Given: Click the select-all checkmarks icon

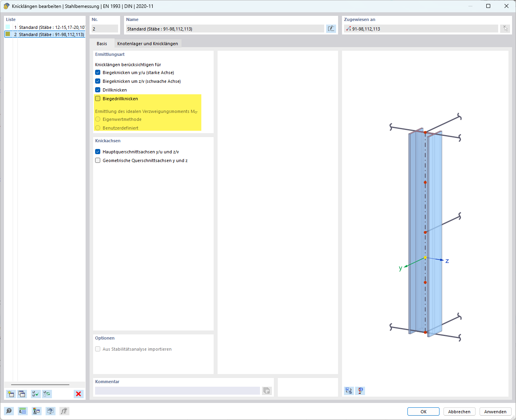Looking at the screenshot, I should click(x=36, y=394).
